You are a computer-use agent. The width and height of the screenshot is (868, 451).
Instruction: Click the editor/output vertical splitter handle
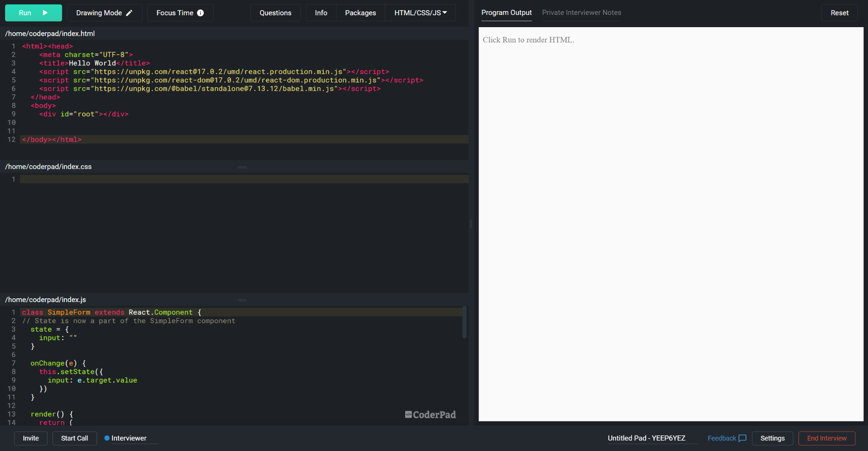(x=471, y=224)
